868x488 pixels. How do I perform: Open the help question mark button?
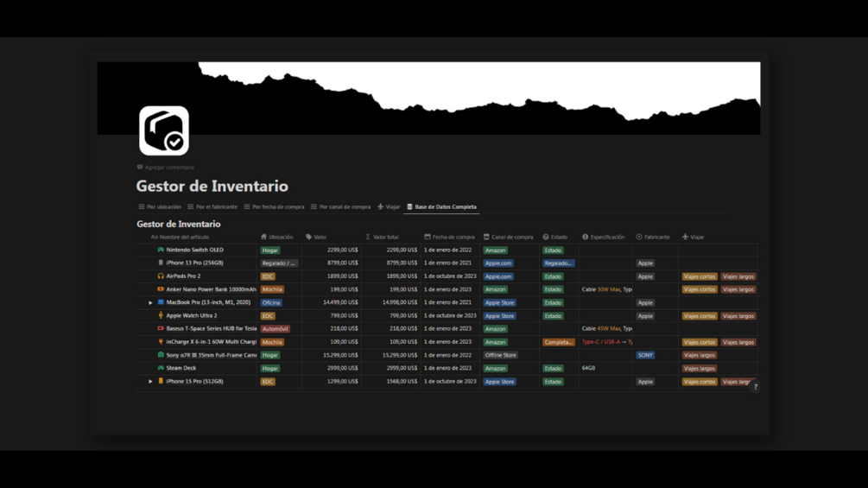(755, 387)
